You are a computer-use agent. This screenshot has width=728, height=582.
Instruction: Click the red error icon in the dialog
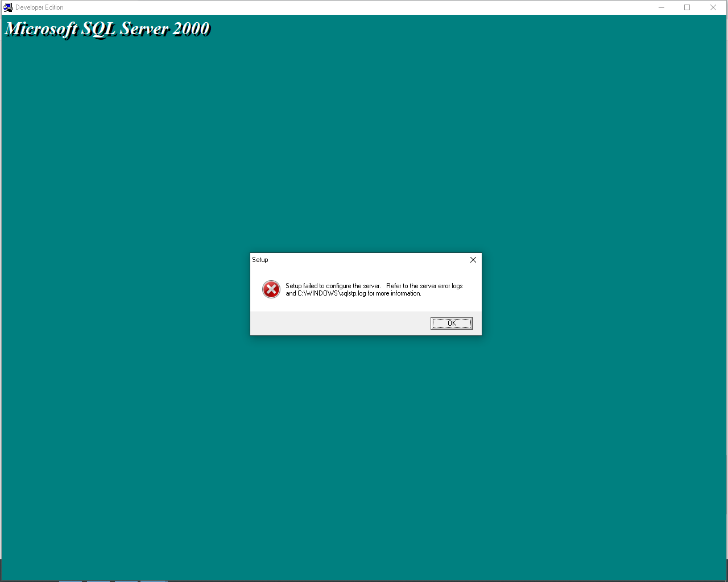click(271, 289)
